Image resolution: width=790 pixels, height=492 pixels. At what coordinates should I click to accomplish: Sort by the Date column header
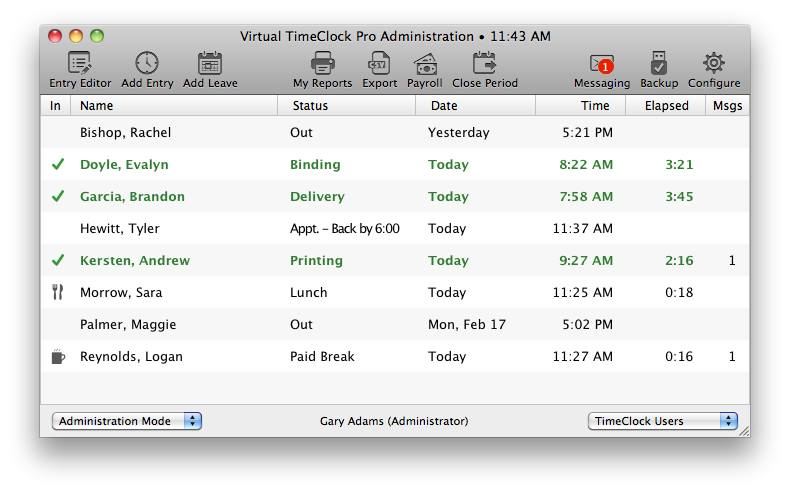click(x=475, y=106)
